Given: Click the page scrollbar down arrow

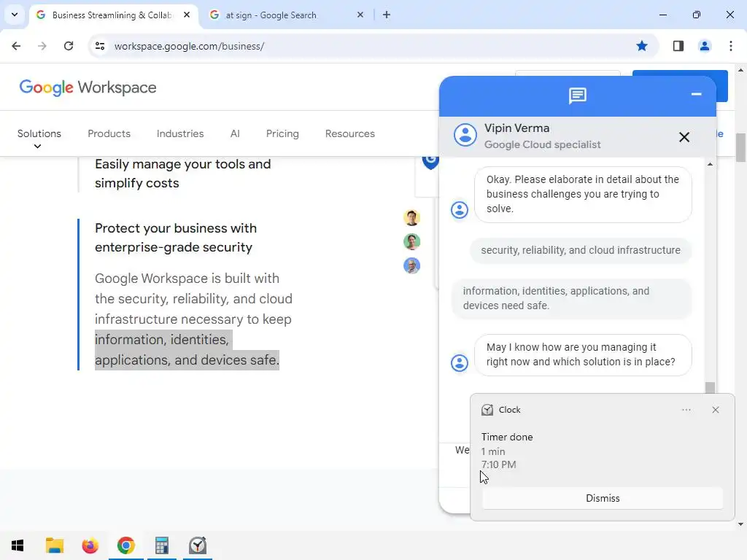Looking at the screenshot, I should tap(740, 524).
